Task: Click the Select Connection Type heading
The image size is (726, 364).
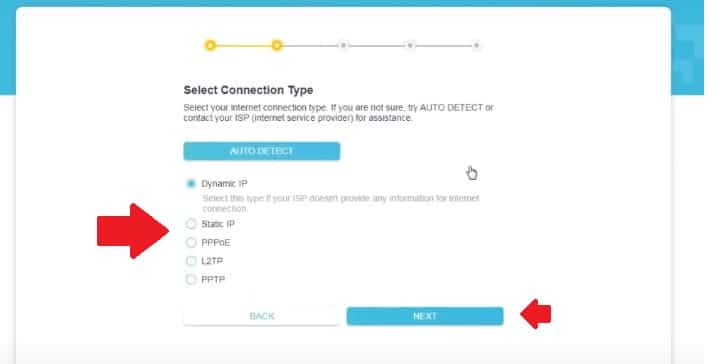Action: (248, 90)
